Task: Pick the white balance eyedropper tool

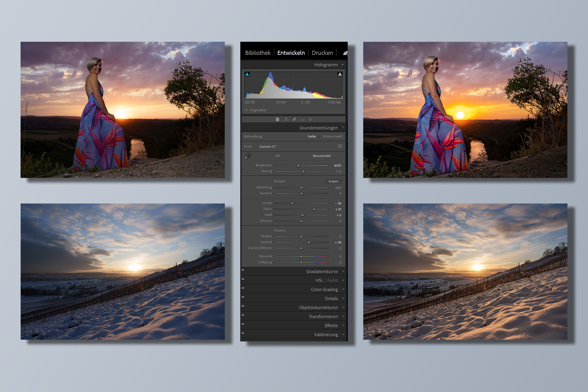Action: click(248, 156)
